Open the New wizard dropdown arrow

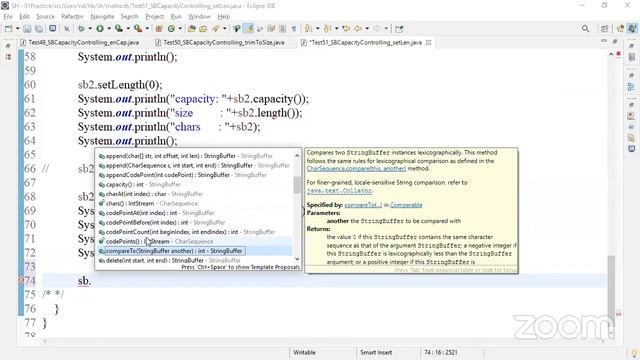click(x=17, y=29)
